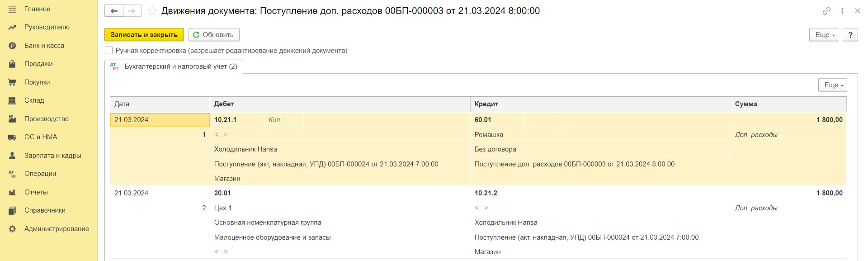
Task: Open the top Еще dropdown menu
Action: 824,35
